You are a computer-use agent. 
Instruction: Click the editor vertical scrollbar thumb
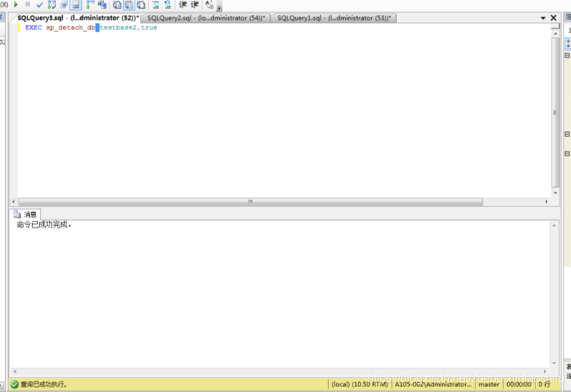click(x=555, y=113)
